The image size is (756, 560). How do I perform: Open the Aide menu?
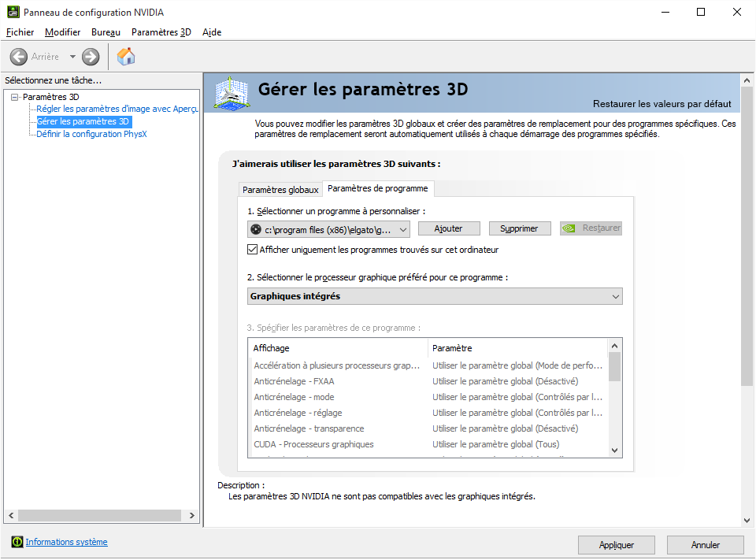(212, 32)
